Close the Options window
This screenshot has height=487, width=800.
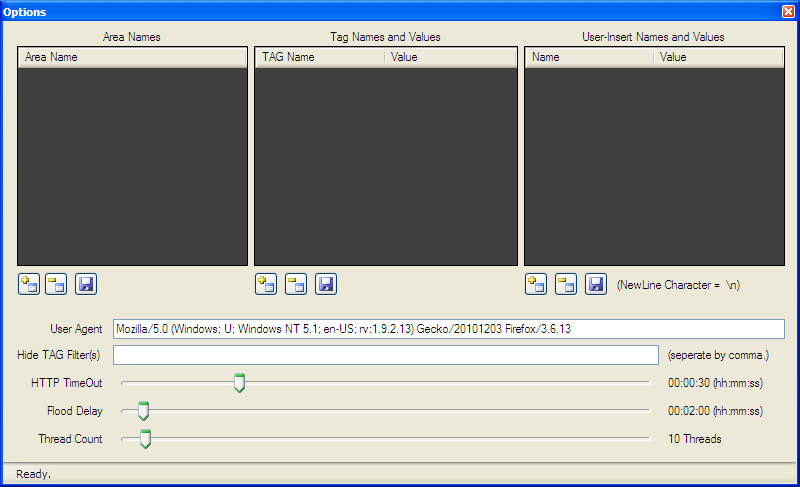click(x=788, y=11)
